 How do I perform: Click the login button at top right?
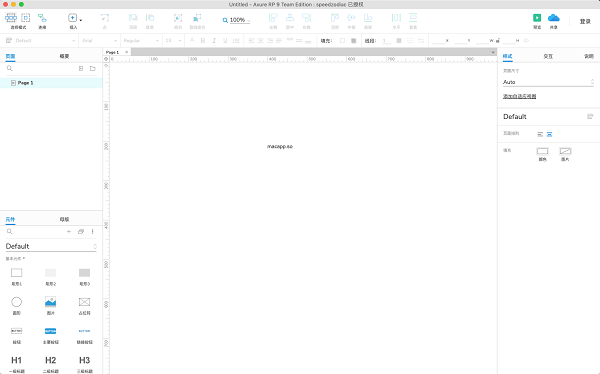point(585,21)
